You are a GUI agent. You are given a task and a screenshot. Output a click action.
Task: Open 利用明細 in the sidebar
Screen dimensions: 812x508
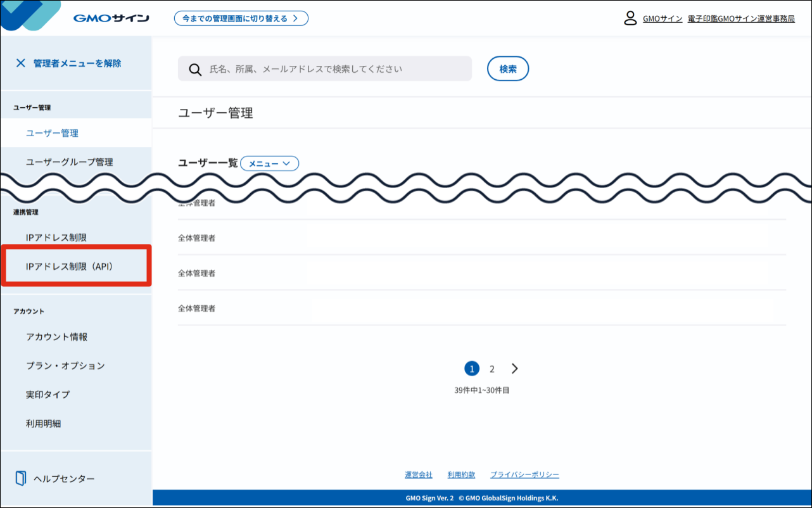(x=43, y=423)
